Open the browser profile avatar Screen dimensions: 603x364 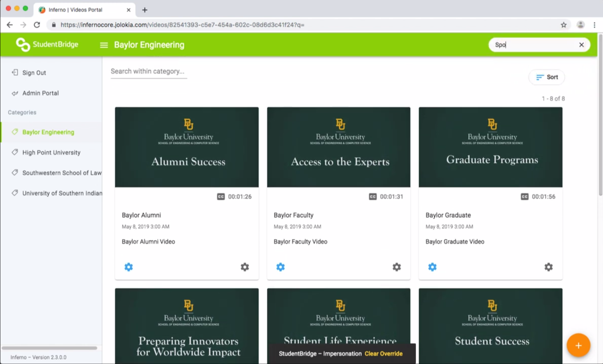[580, 25]
